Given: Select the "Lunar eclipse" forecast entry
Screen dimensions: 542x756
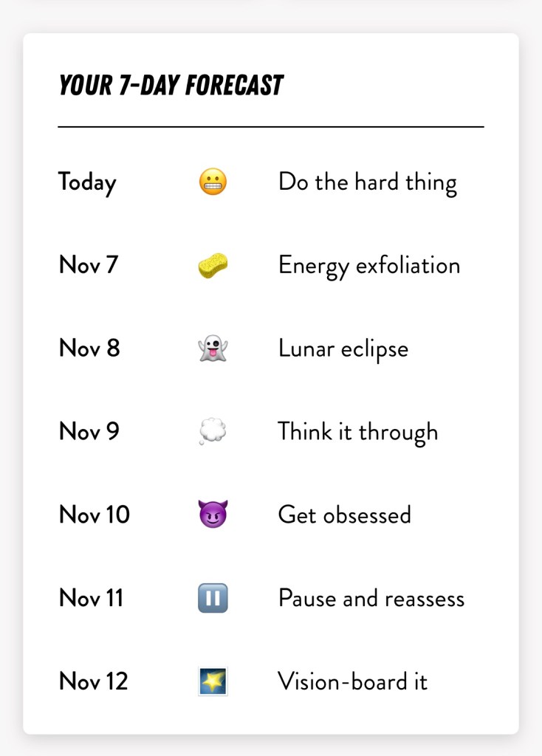Looking at the screenshot, I should 343,348.
